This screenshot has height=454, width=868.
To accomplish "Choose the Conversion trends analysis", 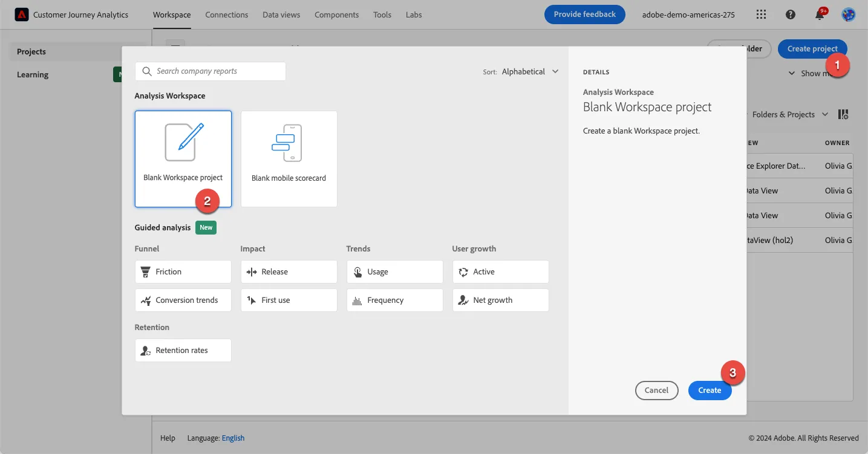I will pos(183,300).
